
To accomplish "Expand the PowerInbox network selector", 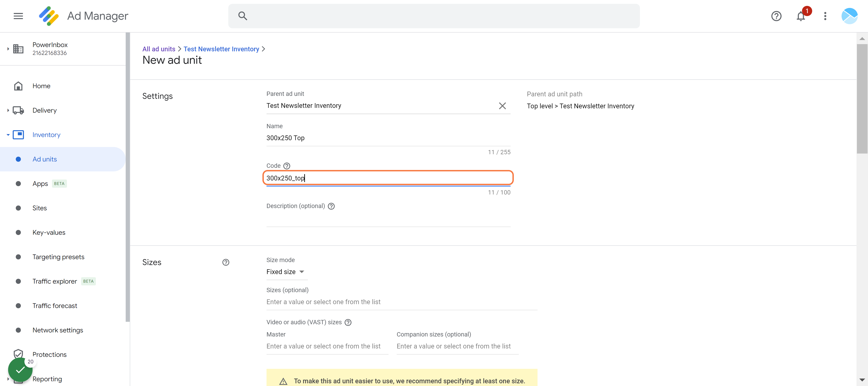I will coord(8,49).
